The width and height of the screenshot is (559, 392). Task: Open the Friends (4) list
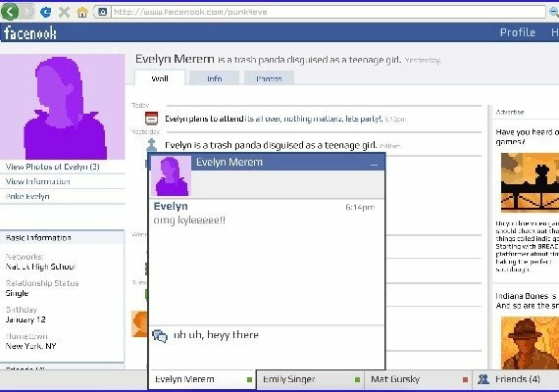pyautogui.click(x=517, y=379)
